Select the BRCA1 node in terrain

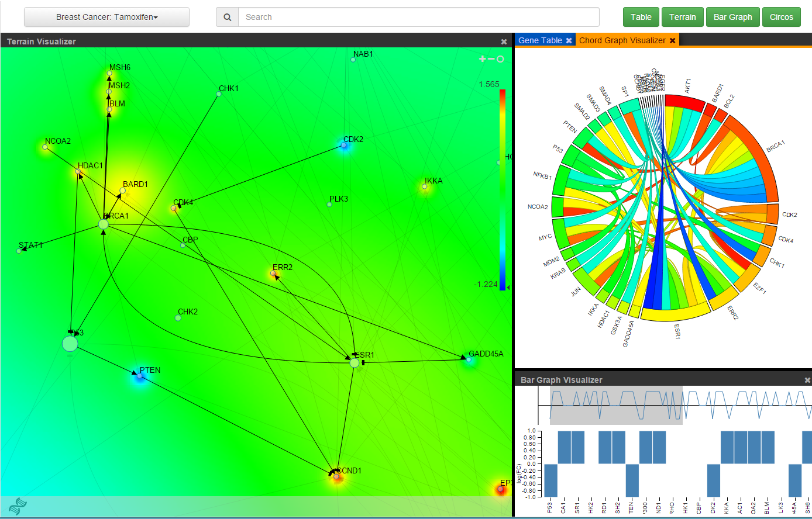pos(104,224)
